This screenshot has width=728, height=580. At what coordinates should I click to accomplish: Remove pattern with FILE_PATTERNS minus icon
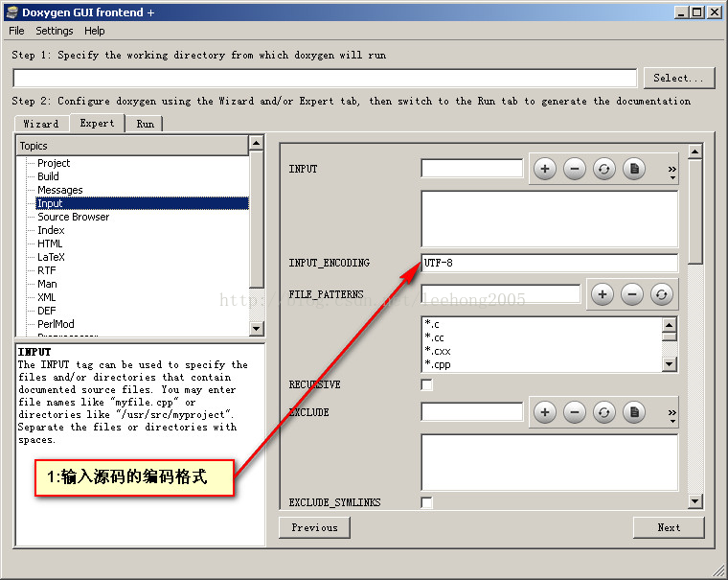(x=632, y=294)
